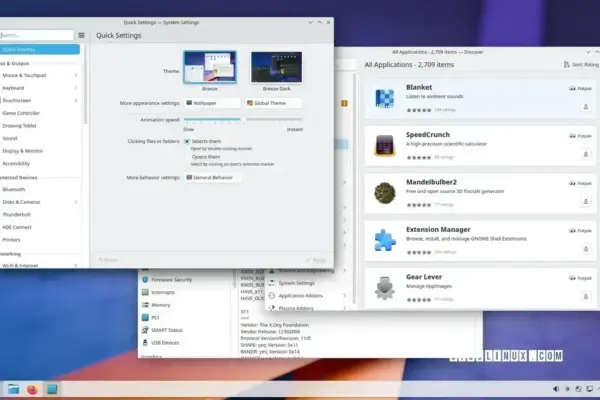This screenshot has height=400, width=600.
Task: Select the Breeze Dark theme thumbnail
Action: (x=276, y=67)
